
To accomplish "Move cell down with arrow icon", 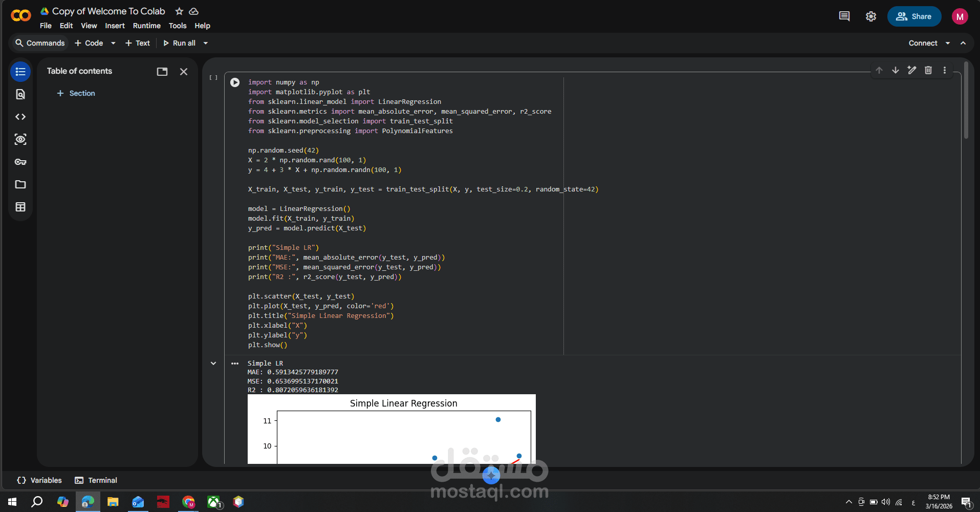I will coord(896,70).
